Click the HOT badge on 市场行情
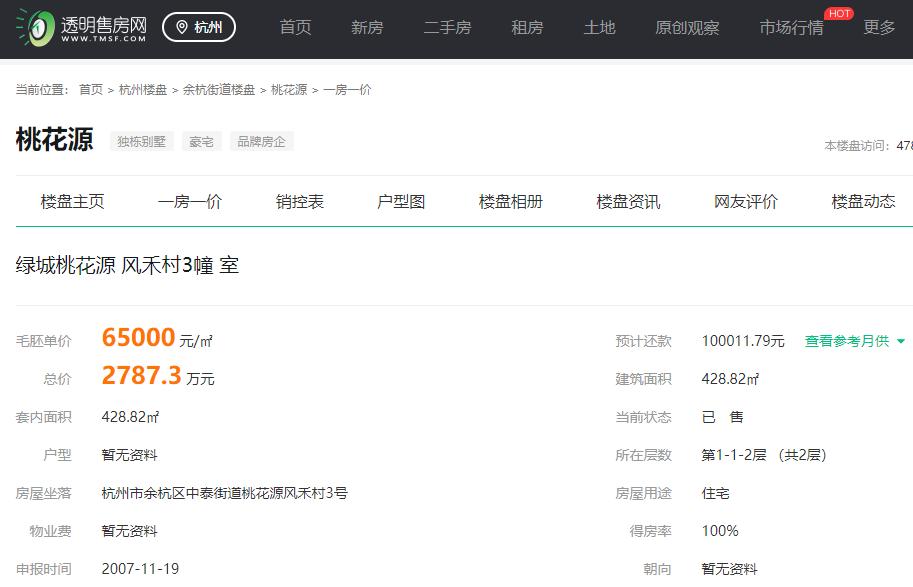 tap(838, 13)
